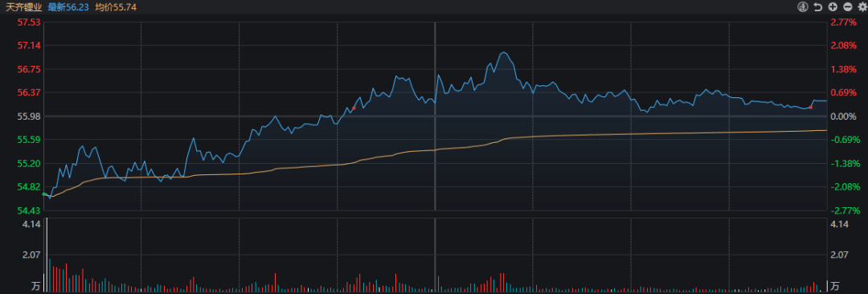Zoom in with the plus icon

point(833,6)
